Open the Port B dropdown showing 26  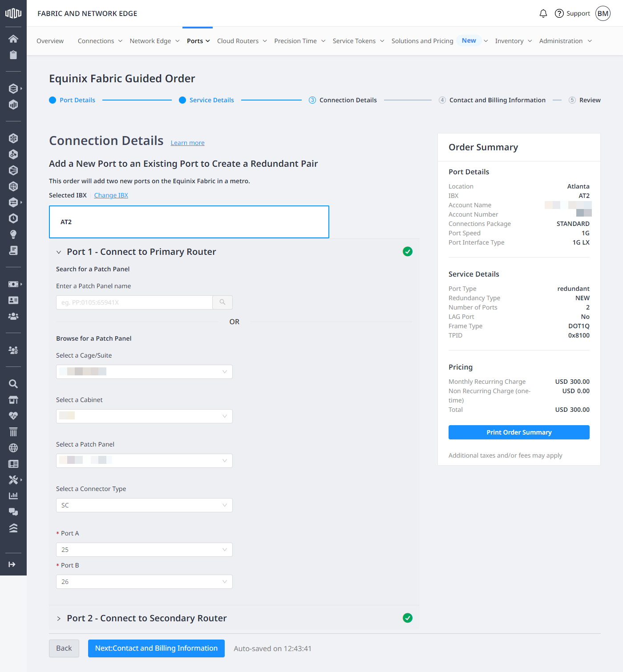point(144,582)
